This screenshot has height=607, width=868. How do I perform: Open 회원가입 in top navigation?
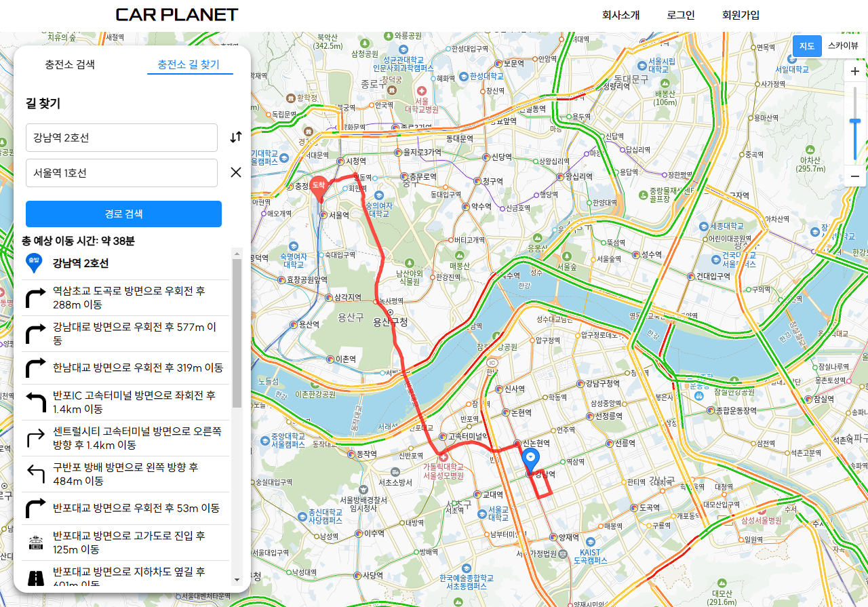(x=741, y=15)
